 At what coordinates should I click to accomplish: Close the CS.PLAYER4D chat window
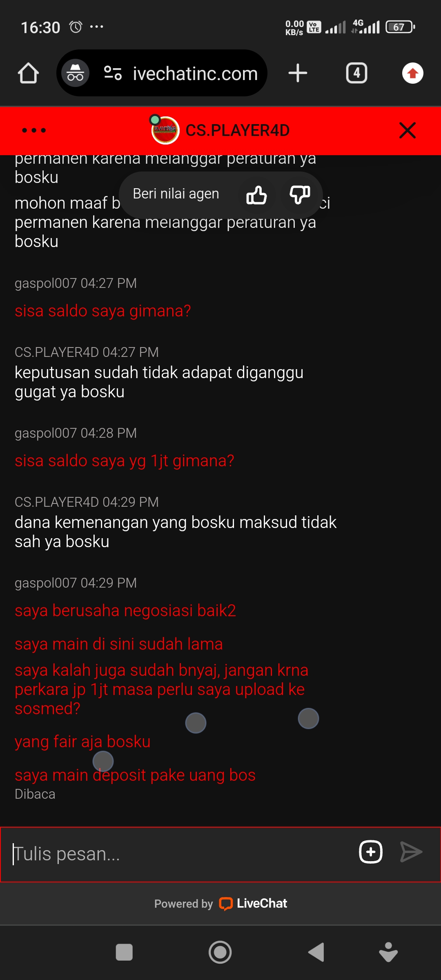coord(408,131)
